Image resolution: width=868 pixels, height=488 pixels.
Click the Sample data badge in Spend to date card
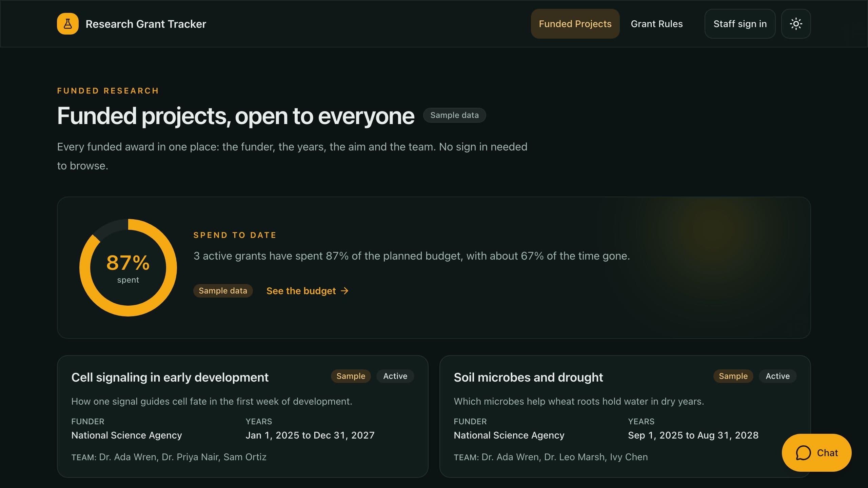[223, 291]
